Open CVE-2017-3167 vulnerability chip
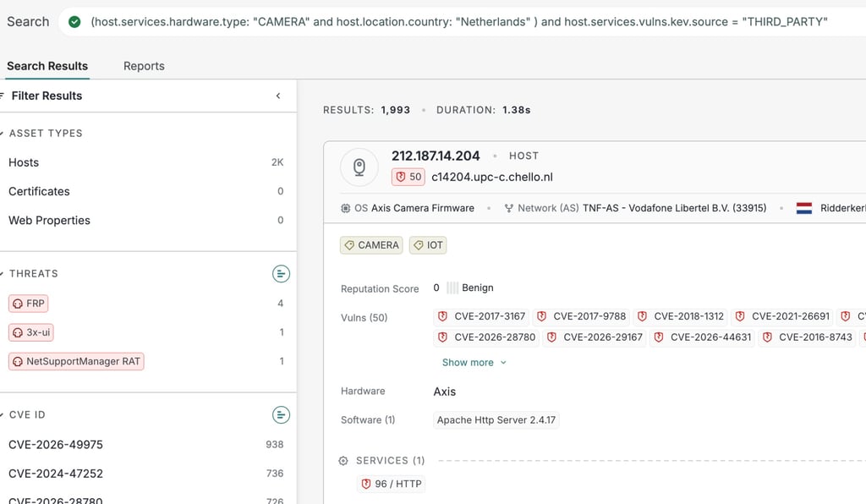 click(x=481, y=316)
